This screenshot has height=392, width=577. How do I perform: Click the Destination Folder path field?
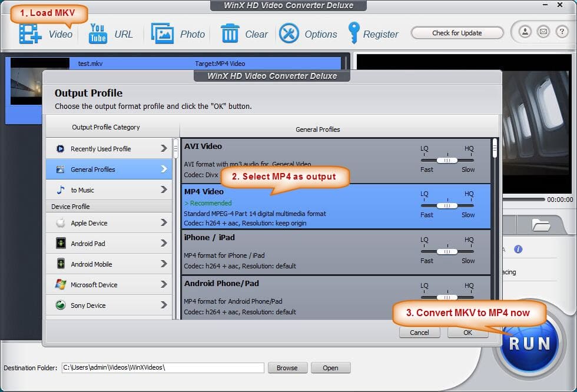163,367
